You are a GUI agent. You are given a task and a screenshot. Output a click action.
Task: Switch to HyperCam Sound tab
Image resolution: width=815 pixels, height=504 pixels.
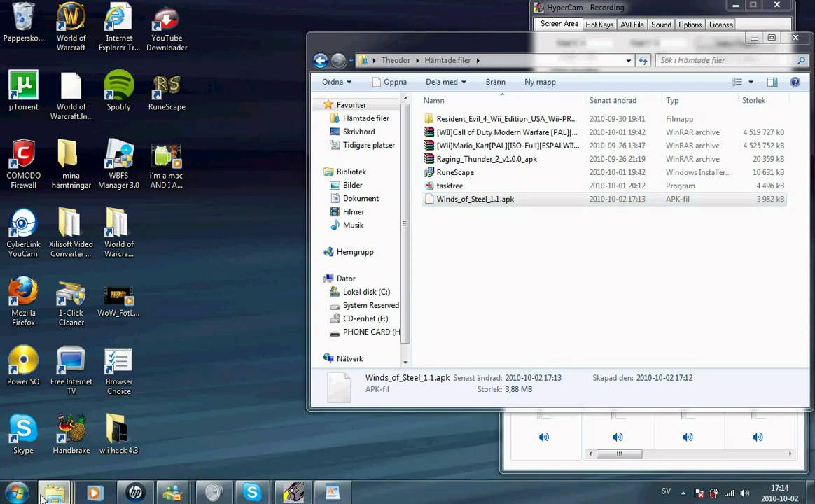(661, 24)
